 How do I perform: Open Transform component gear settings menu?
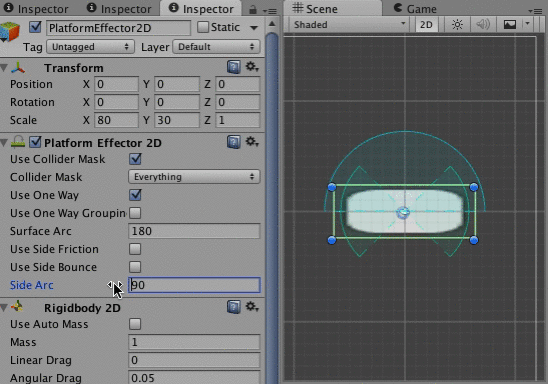252,66
